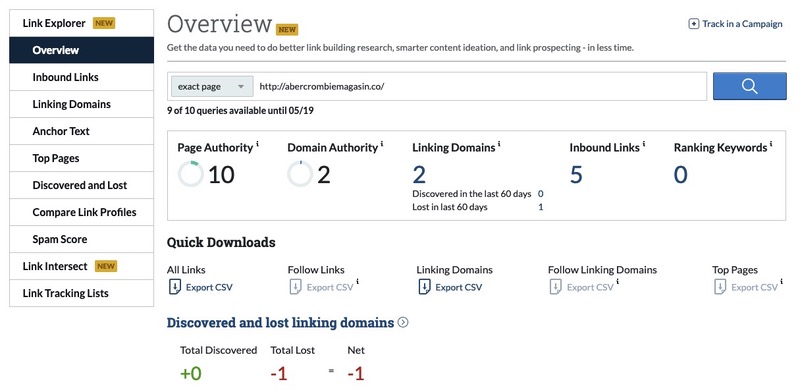Click Export CSV under Linking Domains
The height and width of the screenshot is (390, 800).
point(459,287)
